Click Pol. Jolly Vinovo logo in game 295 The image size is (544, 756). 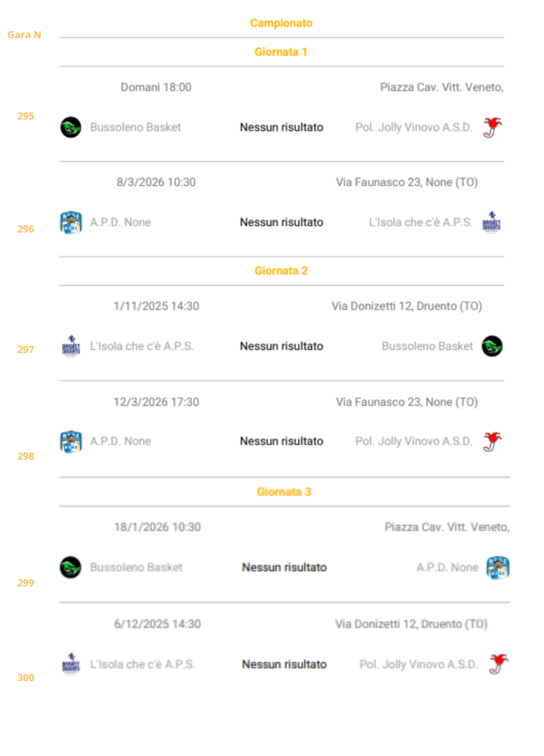493,127
